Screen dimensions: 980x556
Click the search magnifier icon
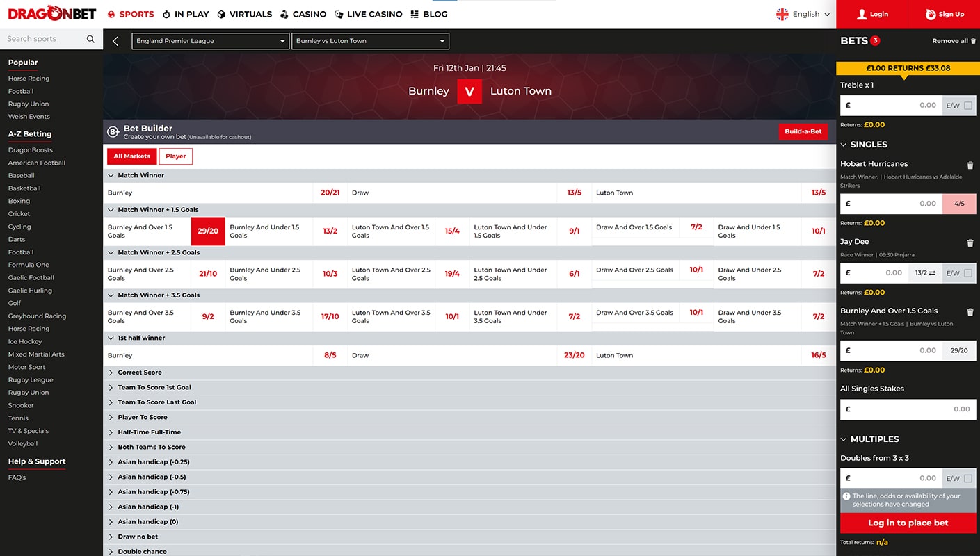tap(90, 39)
